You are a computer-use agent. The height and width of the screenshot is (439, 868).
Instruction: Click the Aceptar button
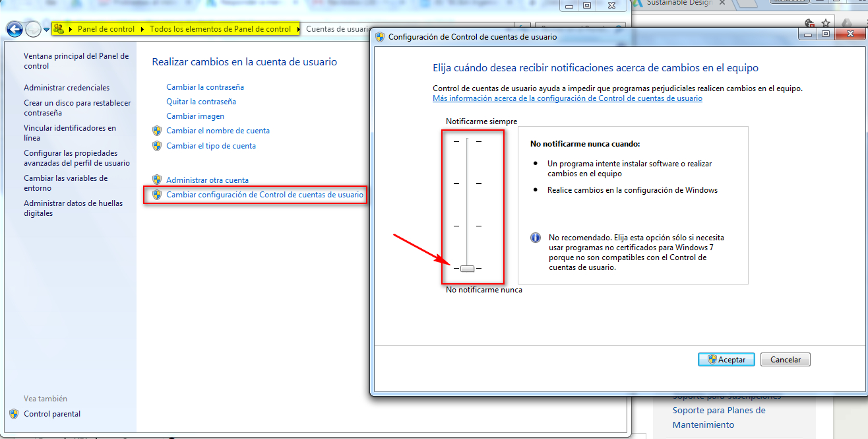point(726,359)
